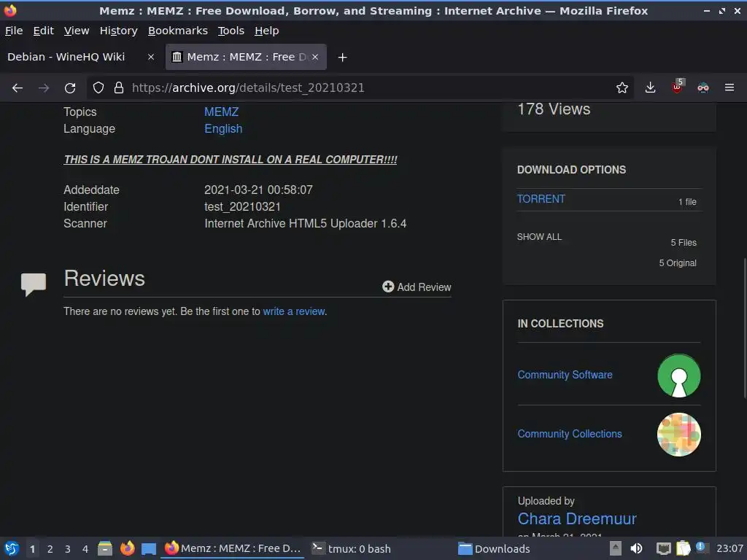Switch to virtual desktop 3
This screenshot has width=747, height=560.
(x=68, y=549)
